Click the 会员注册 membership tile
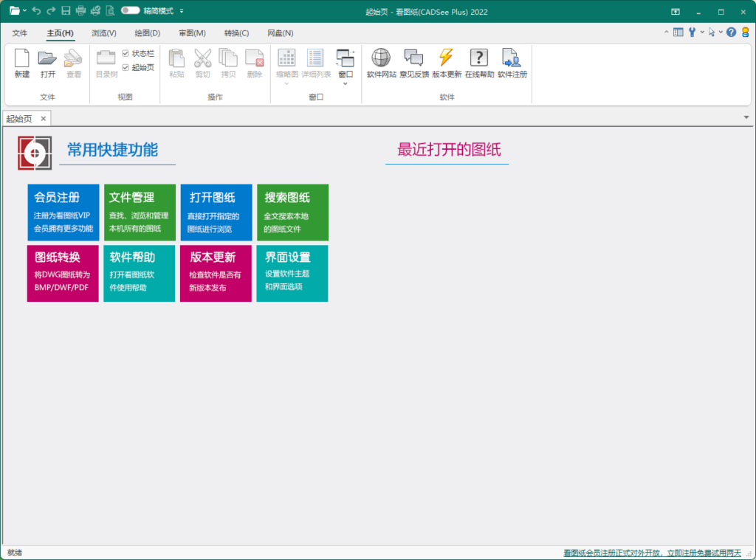 pos(63,212)
